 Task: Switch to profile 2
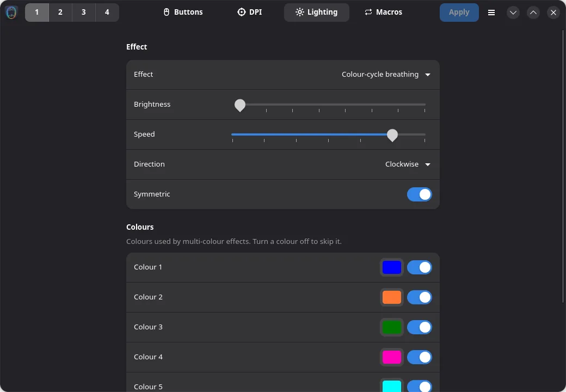pyautogui.click(x=60, y=13)
